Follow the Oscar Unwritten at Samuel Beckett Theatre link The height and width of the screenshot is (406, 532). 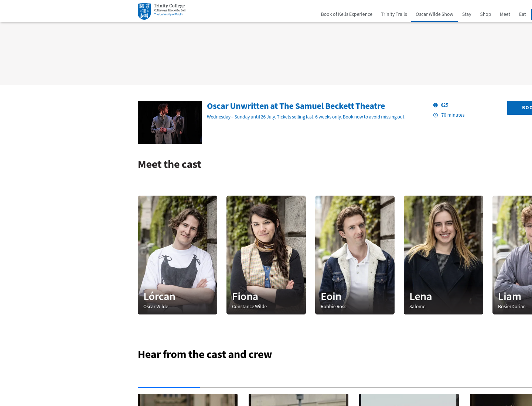click(x=296, y=106)
